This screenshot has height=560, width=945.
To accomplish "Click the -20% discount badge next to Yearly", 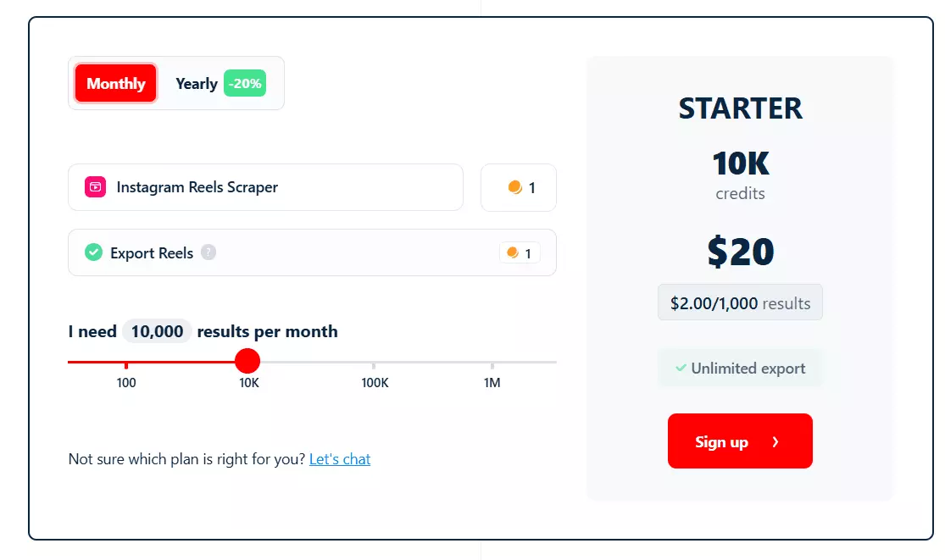I will tap(245, 83).
